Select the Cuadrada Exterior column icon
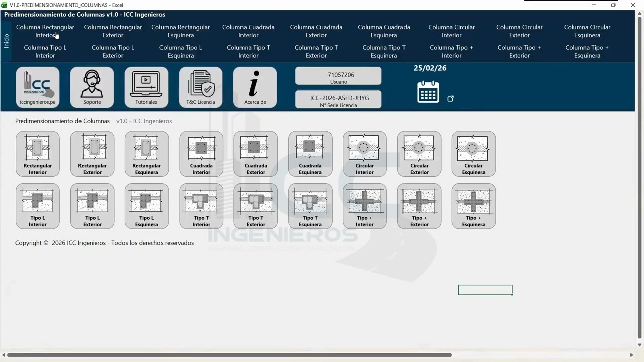Viewport: 644px width, 362px height. pos(256,154)
